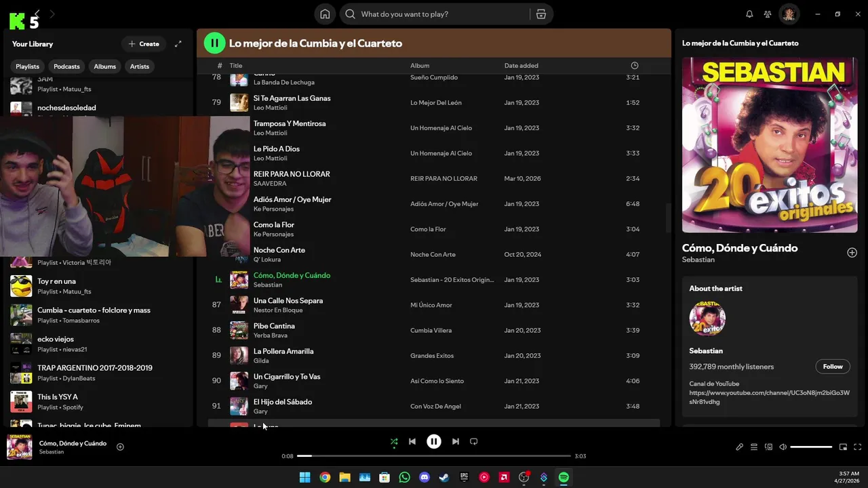Add to Liked Songs from bottom bar plus
Screen dimensions: 868x488
(x=120, y=447)
